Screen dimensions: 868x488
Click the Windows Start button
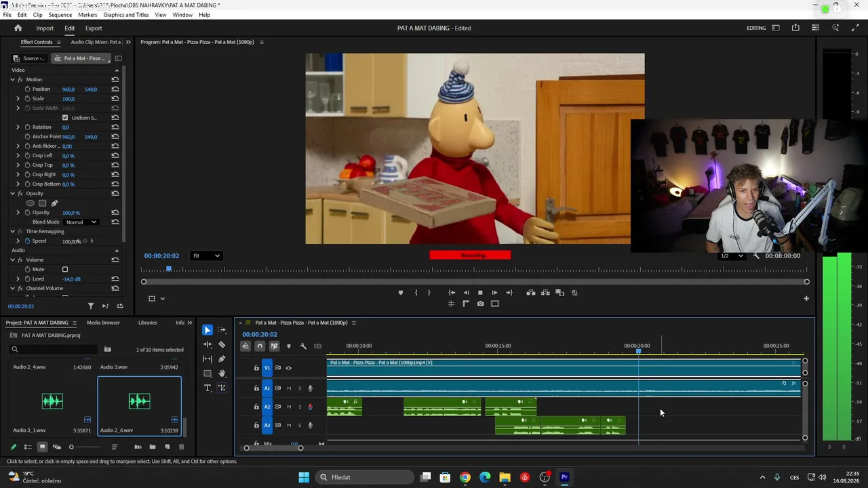click(304, 477)
